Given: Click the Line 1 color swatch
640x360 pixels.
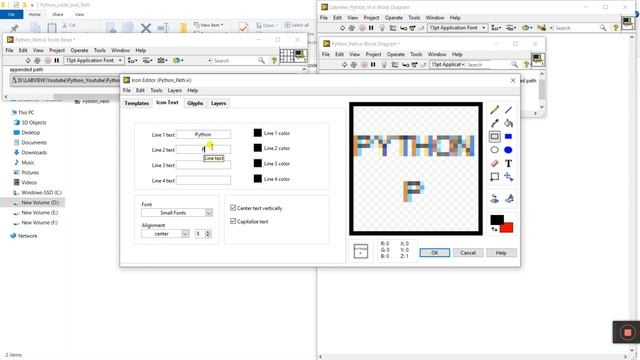Looking at the screenshot, I should tap(258, 133).
